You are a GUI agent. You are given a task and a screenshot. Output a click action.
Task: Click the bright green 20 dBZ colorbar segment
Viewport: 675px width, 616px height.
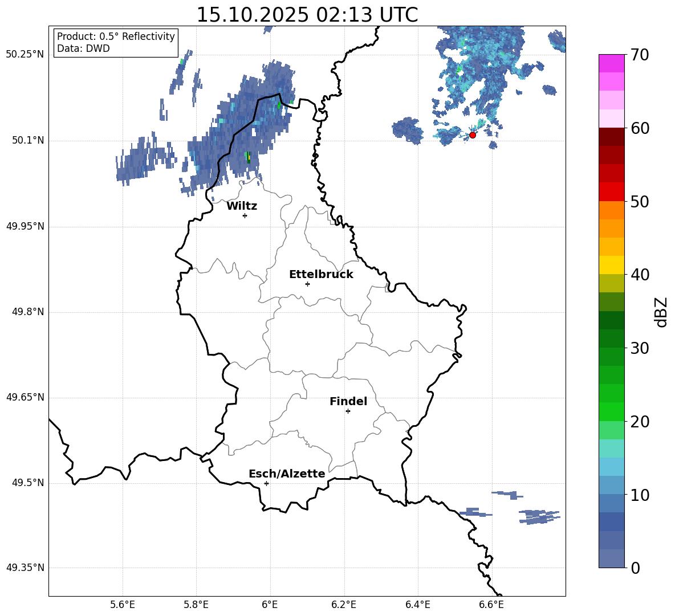(x=612, y=412)
